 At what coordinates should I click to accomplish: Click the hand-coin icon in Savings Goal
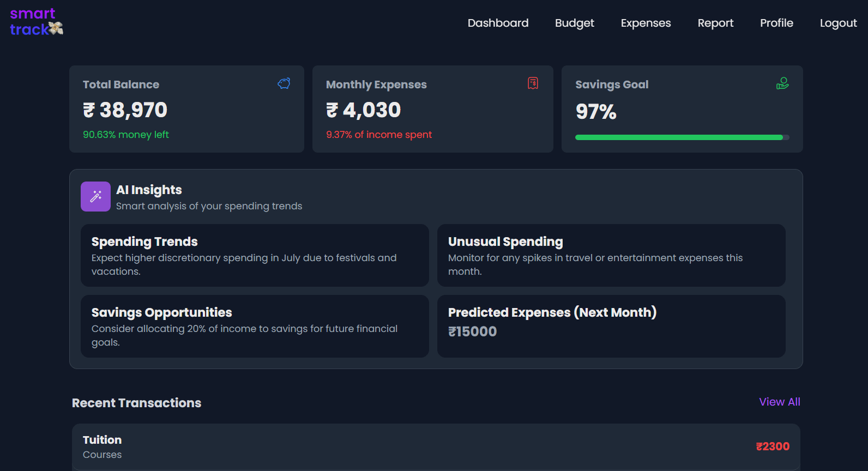pos(782,83)
